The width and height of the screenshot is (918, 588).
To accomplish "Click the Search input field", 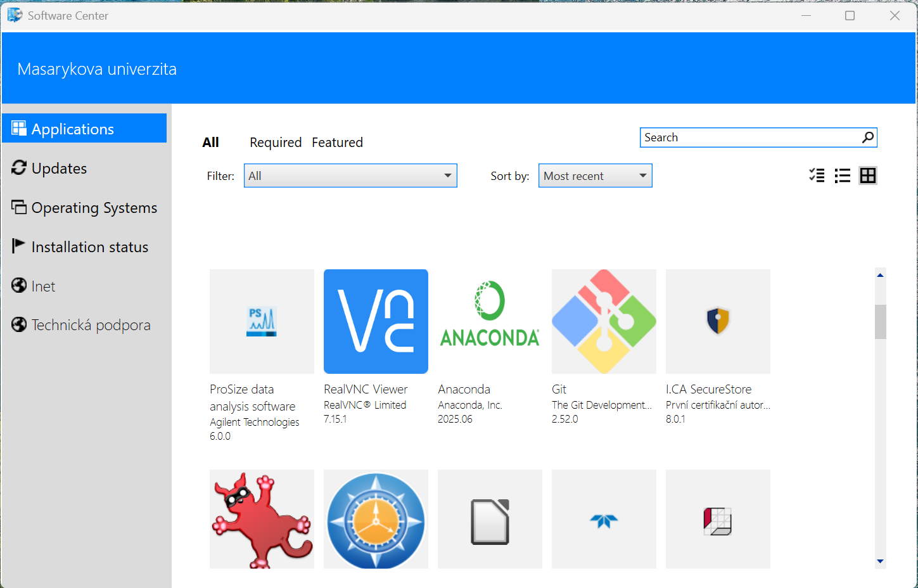I will (758, 137).
